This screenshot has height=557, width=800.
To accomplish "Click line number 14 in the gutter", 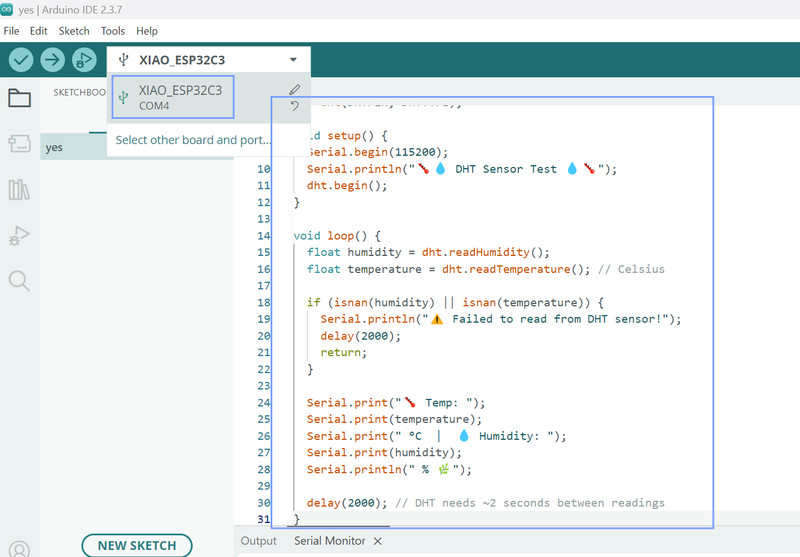I will (x=264, y=236).
